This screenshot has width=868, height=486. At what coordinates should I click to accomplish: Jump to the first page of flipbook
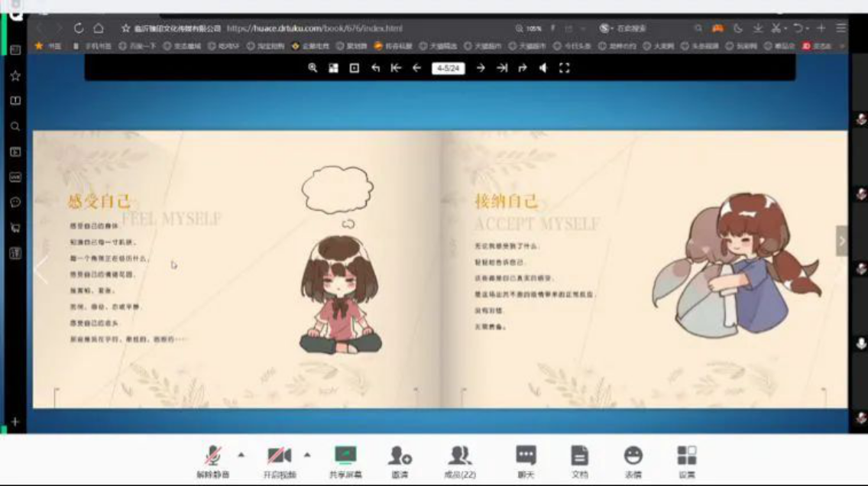click(396, 68)
